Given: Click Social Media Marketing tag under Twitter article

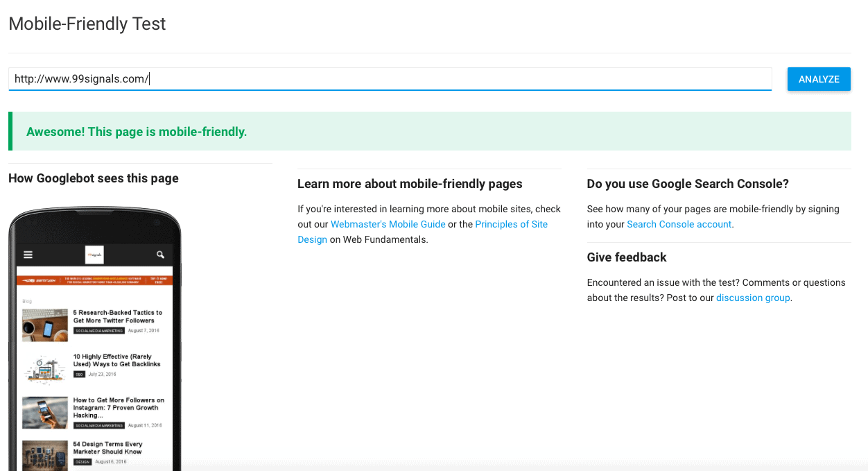Looking at the screenshot, I should tap(98, 331).
